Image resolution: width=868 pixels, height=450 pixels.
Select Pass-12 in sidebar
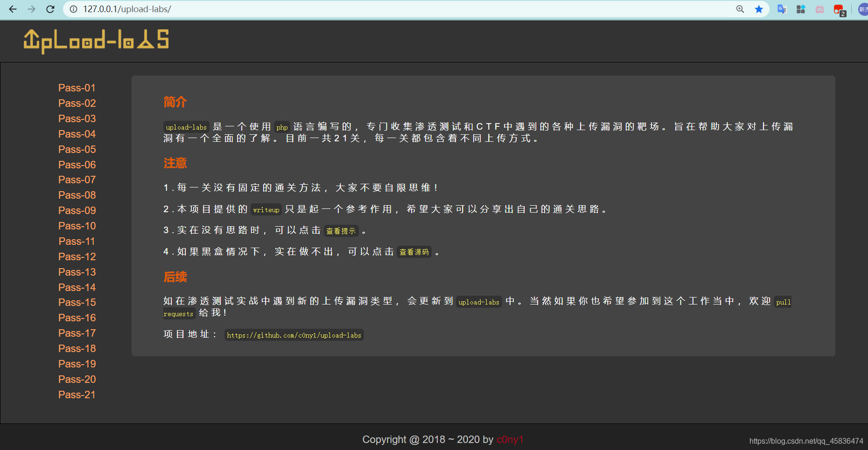77,256
